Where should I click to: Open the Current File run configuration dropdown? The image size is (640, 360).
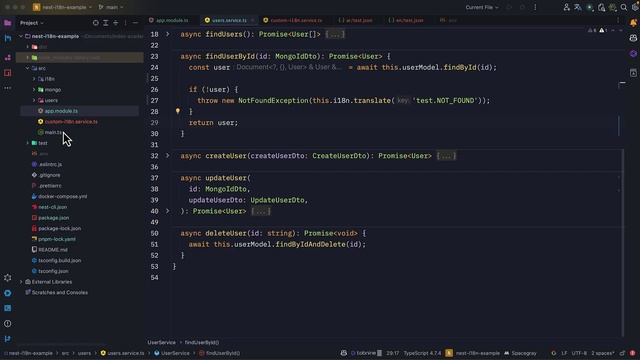[x=482, y=7]
